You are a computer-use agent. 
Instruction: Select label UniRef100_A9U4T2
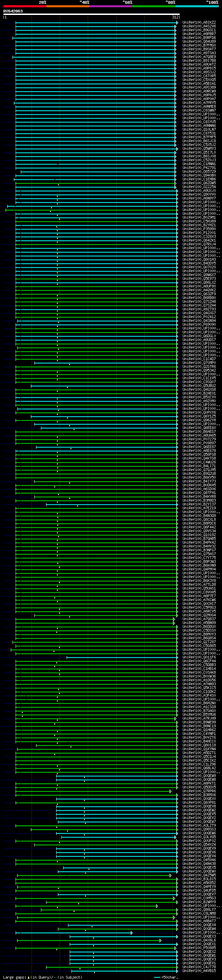tap(199, 65)
